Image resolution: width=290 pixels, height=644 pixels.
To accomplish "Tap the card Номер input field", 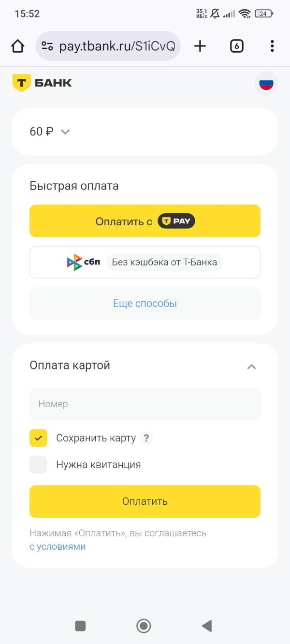I will 145,404.
